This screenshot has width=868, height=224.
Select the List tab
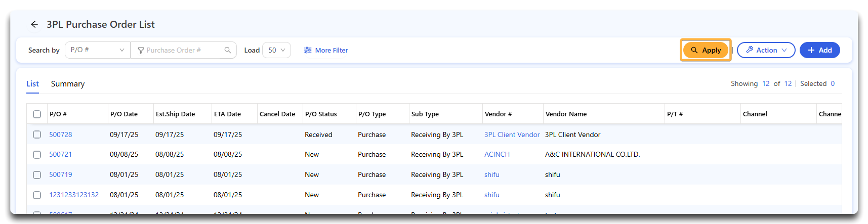point(32,84)
